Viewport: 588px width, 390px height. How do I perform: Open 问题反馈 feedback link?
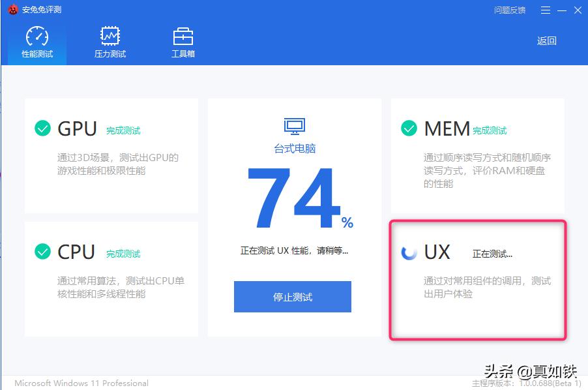click(x=509, y=10)
